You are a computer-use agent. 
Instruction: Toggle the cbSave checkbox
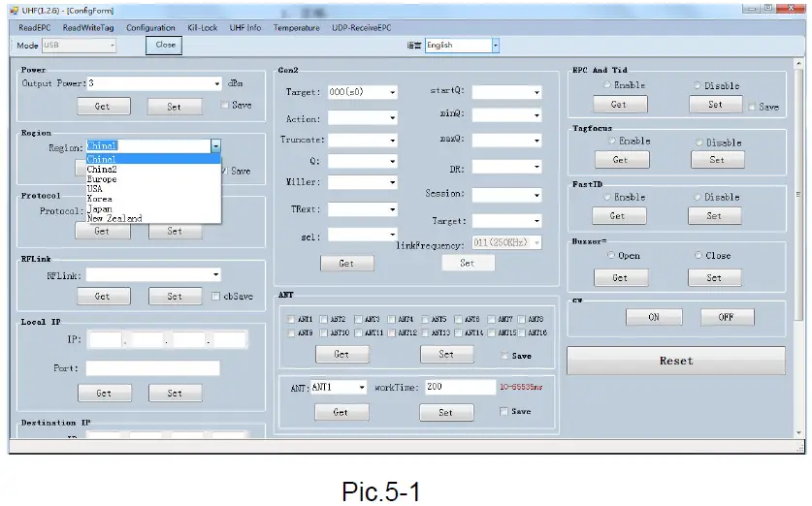click(x=216, y=297)
